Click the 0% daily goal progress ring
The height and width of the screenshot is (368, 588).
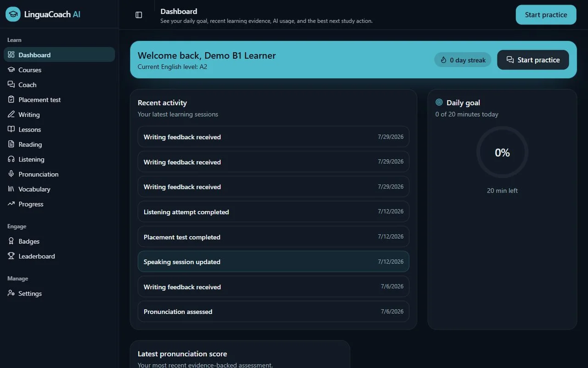502,152
